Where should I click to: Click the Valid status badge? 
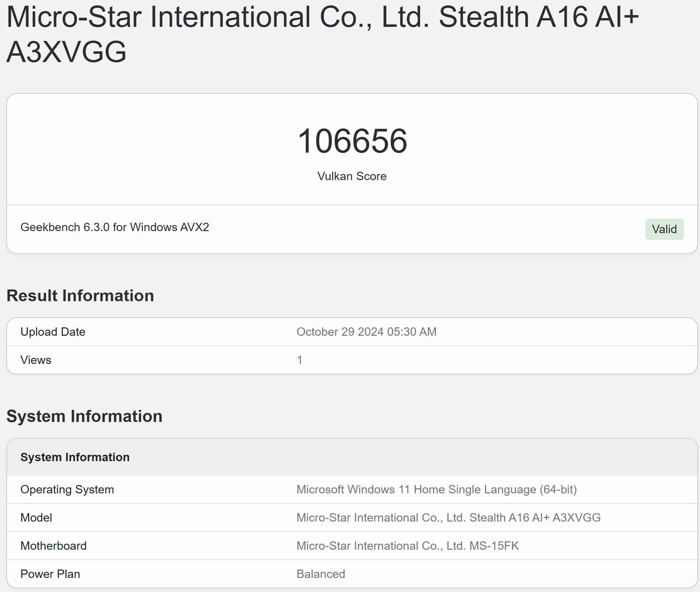pyautogui.click(x=664, y=229)
